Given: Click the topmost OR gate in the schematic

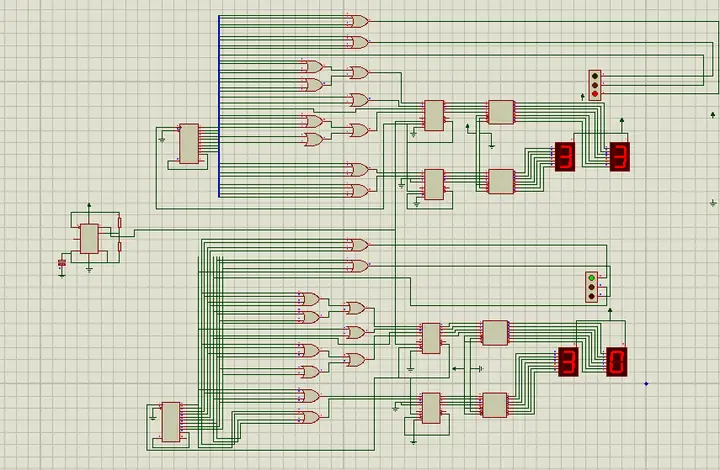Looking at the screenshot, I should click(x=358, y=22).
